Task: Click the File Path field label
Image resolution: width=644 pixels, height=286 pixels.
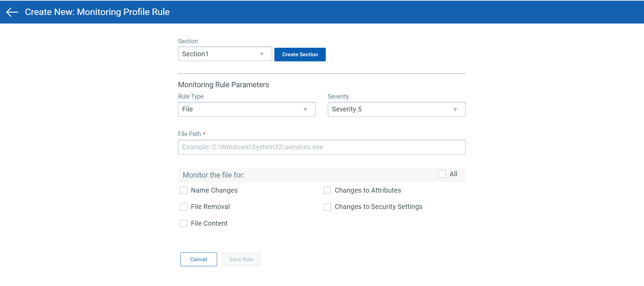Action: pos(189,134)
